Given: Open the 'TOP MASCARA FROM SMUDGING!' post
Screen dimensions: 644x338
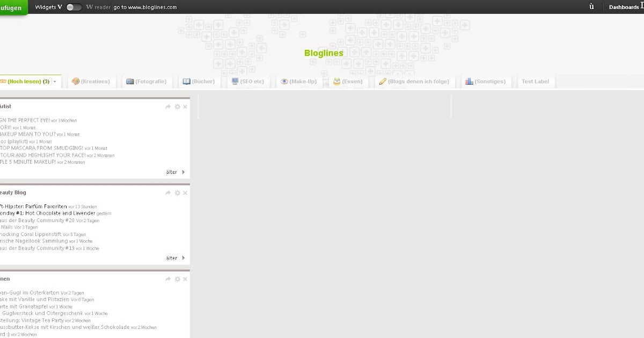Looking at the screenshot, I should (x=41, y=148).
